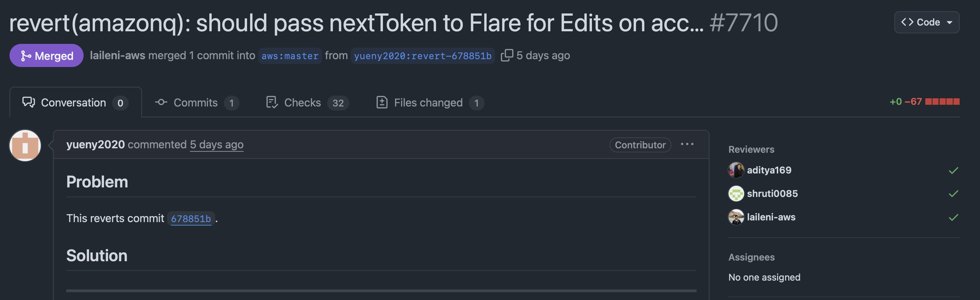This screenshot has height=300, width=980.
Task: Click laileni-aws reviewer avatar
Action: click(x=736, y=217)
